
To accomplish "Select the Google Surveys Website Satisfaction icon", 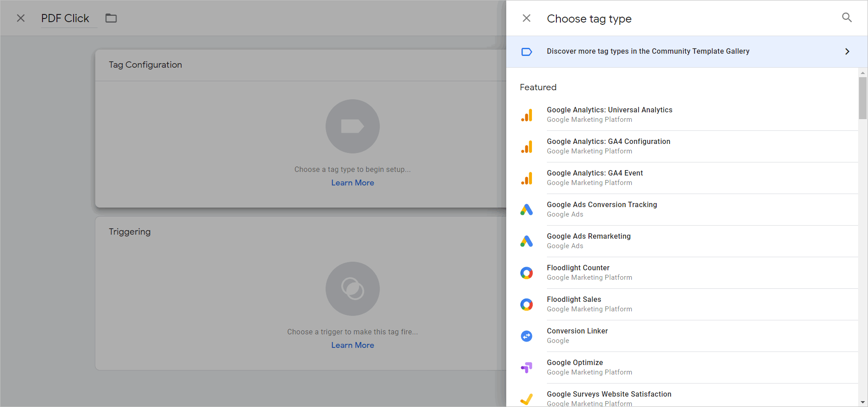I will coord(527,399).
